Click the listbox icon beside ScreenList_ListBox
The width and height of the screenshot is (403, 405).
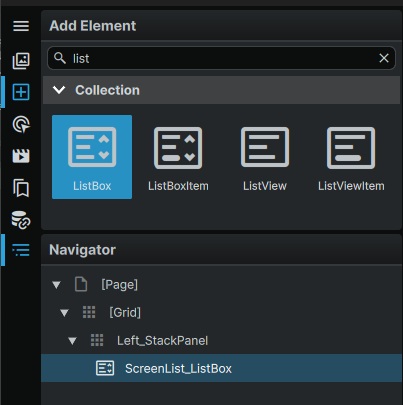[x=105, y=368]
